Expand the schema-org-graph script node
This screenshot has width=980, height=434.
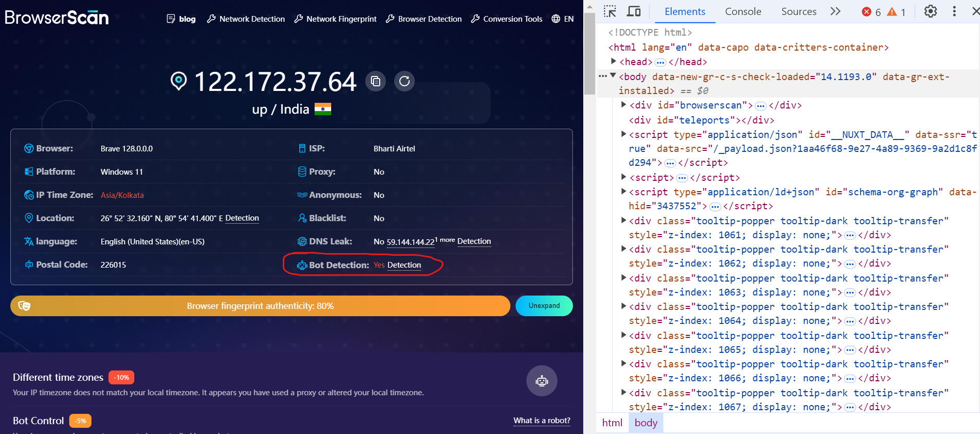pos(624,191)
